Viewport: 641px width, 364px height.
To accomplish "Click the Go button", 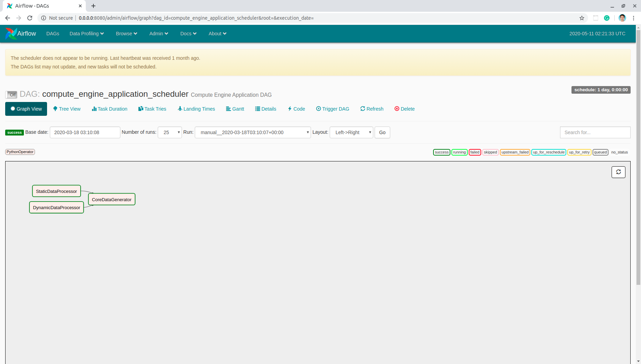I will coord(382,132).
